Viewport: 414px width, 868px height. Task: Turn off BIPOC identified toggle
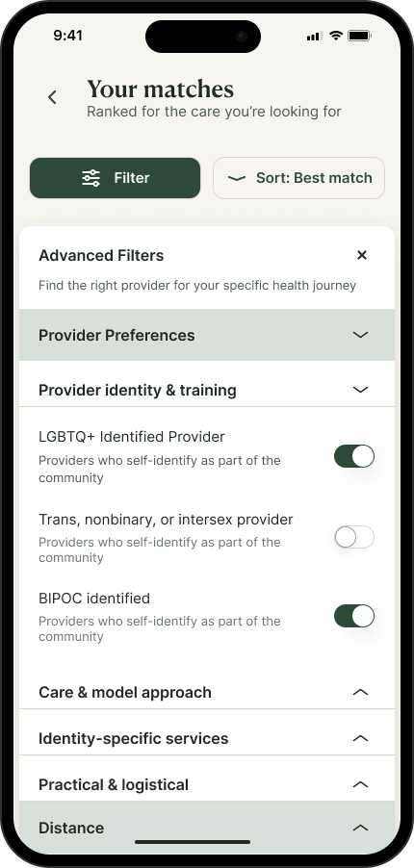pyautogui.click(x=354, y=616)
